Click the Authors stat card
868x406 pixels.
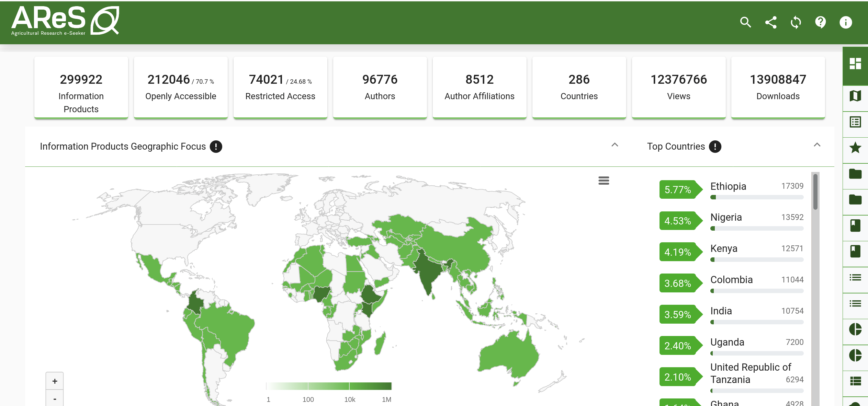(380, 88)
